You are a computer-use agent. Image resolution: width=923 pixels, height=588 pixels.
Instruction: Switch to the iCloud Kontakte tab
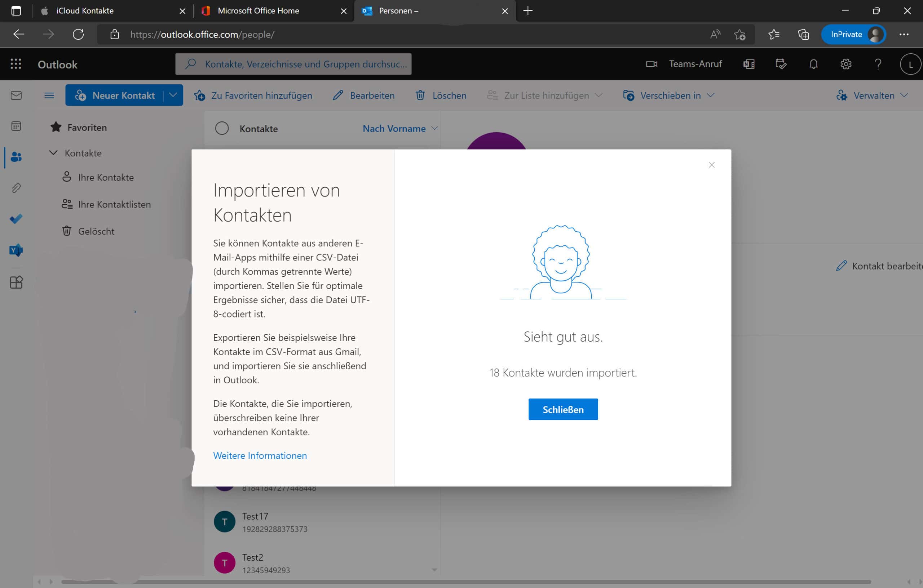coord(85,11)
